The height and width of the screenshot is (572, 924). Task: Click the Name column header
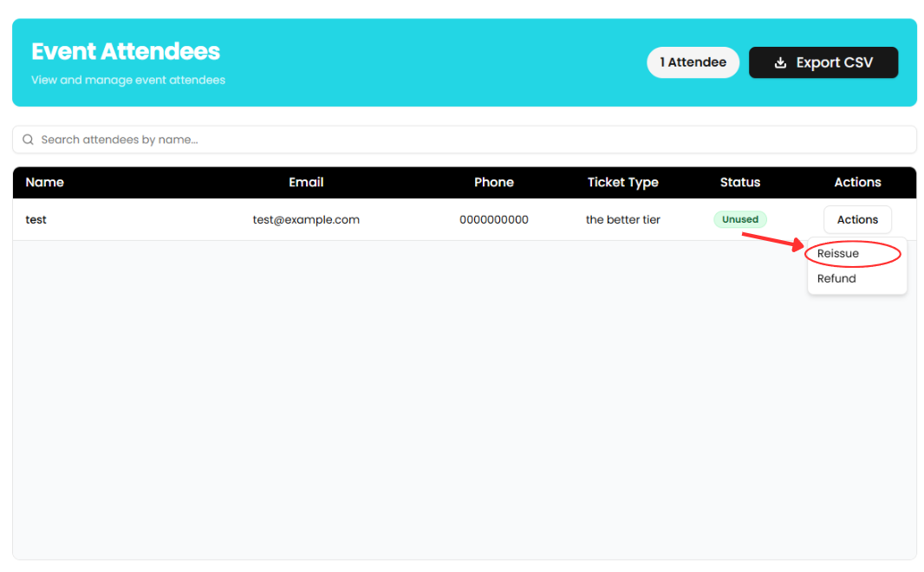[44, 183]
